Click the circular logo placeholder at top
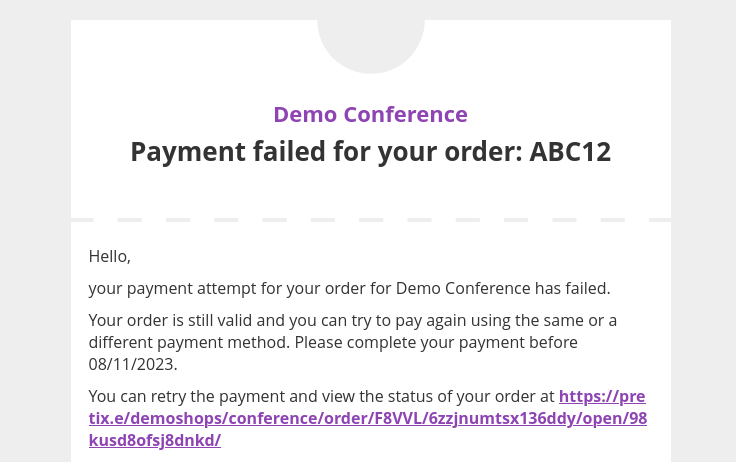Viewport: 736px width, 462px height. [x=371, y=40]
